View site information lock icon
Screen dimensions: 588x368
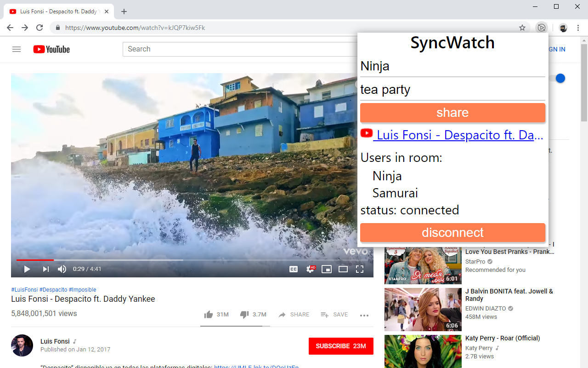(x=58, y=28)
